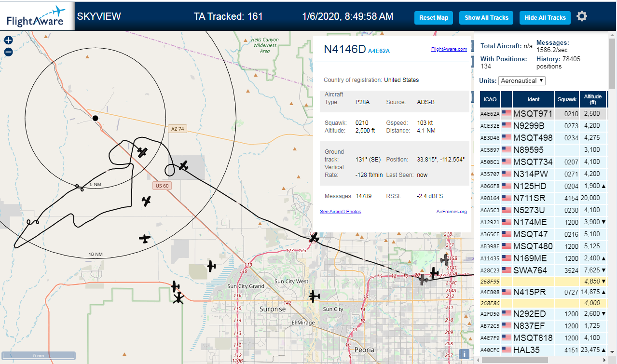Select the 268E86 row
The height and width of the screenshot is (364, 617).
pyautogui.click(x=543, y=303)
